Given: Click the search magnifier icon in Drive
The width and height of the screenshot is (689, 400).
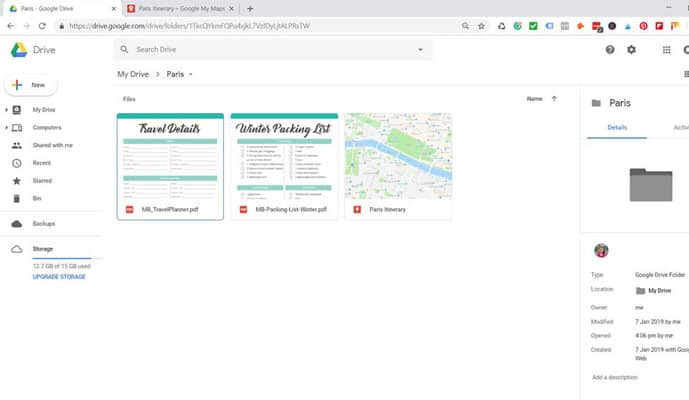Looking at the screenshot, I should 124,49.
